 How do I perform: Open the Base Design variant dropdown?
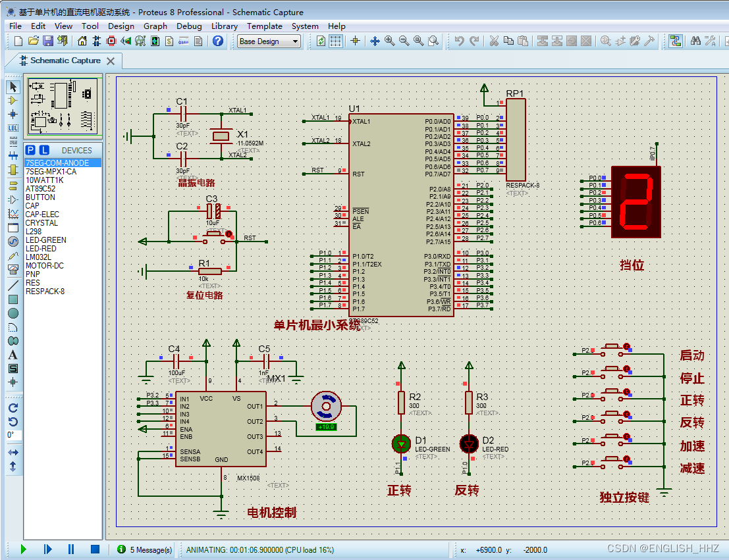269,41
